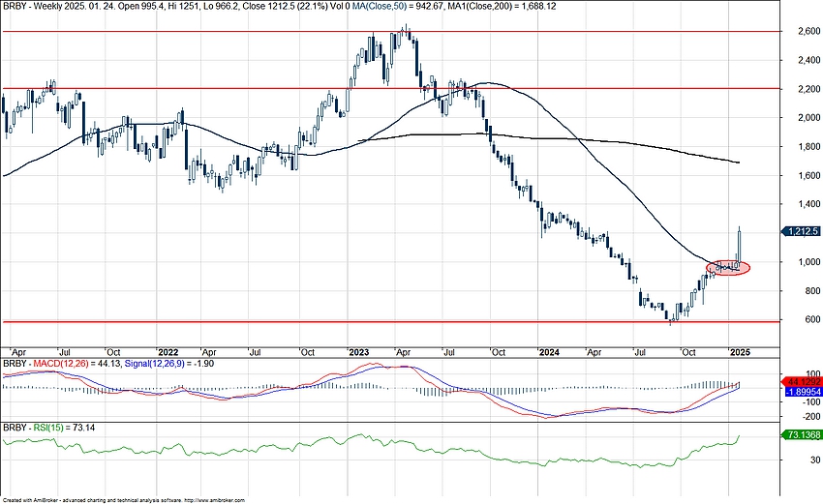Jump to the 2025 year marker
The width and height of the screenshot is (823, 504).
739,351
